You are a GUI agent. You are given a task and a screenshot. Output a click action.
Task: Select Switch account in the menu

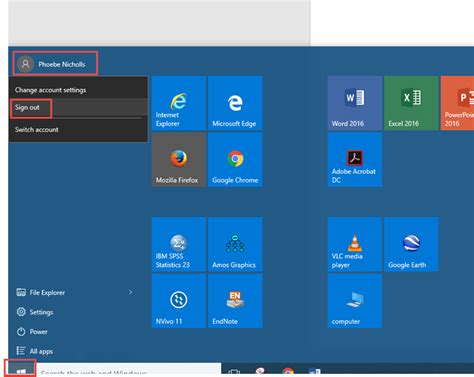(x=78, y=130)
